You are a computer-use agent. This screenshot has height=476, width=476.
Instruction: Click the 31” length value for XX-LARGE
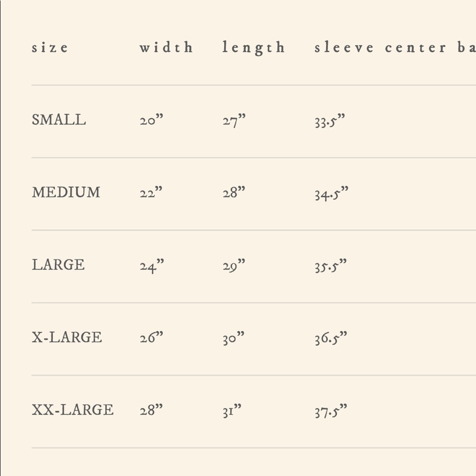232,410
